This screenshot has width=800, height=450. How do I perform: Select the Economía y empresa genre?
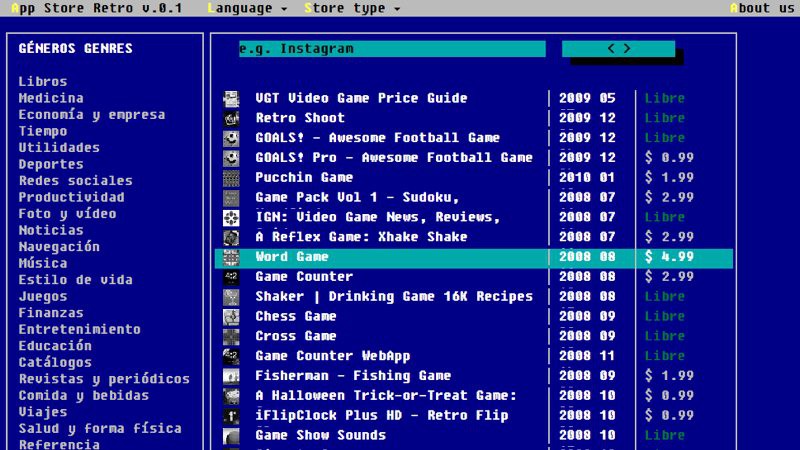pyautogui.click(x=92, y=114)
